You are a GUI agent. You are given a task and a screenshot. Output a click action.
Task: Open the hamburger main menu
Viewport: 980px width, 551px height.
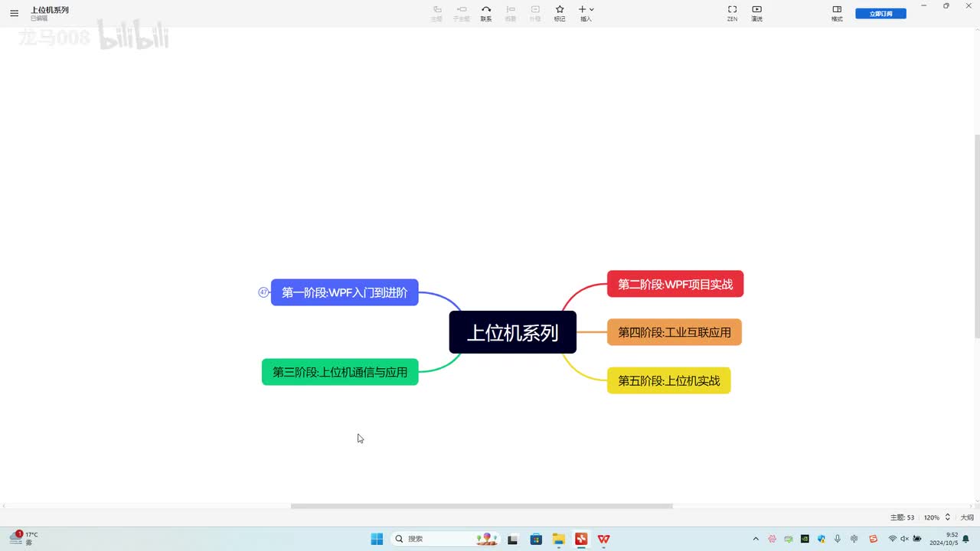14,13
